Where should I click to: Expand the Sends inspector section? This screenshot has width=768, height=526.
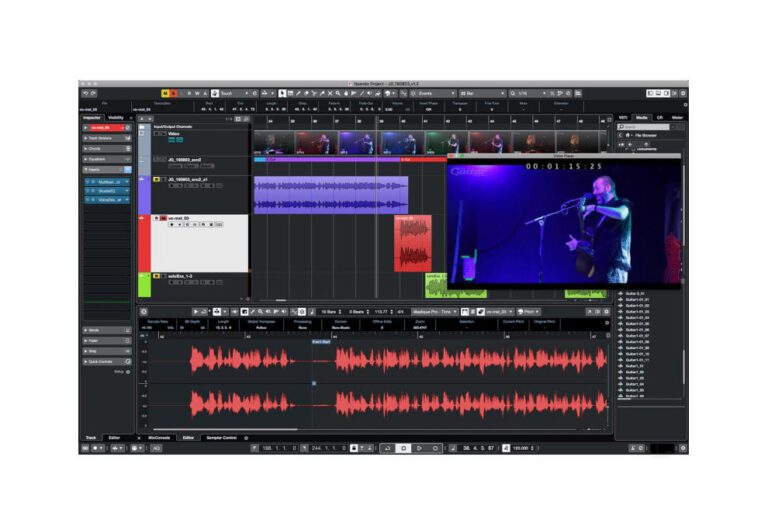point(107,330)
